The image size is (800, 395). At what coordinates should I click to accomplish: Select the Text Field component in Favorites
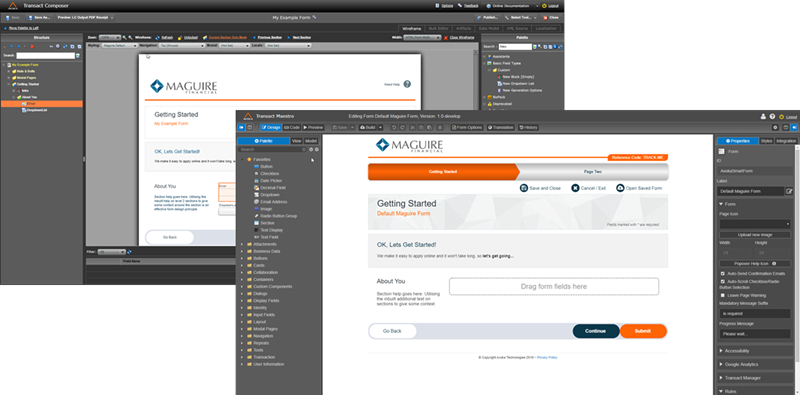270,237
